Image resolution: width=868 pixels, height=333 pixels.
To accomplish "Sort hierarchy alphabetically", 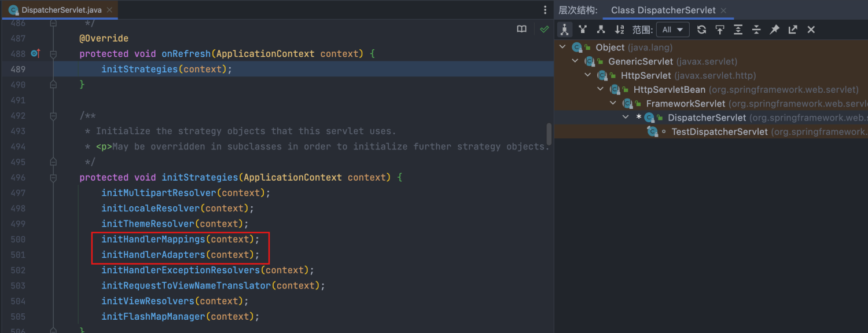I will (619, 30).
